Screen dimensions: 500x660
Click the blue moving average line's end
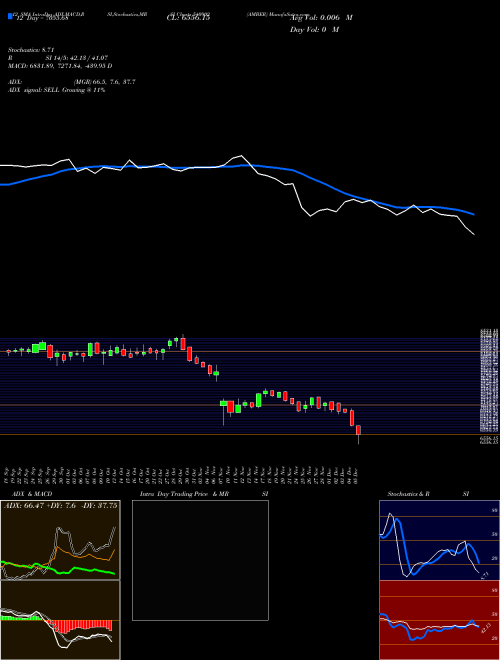(x=474, y=214)
